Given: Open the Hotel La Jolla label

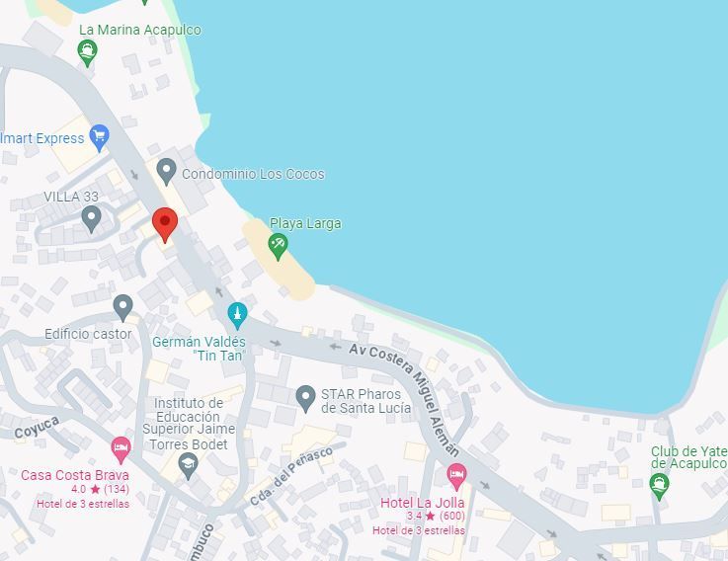Looking at the screenshot, I should click(x=423, y=503).
